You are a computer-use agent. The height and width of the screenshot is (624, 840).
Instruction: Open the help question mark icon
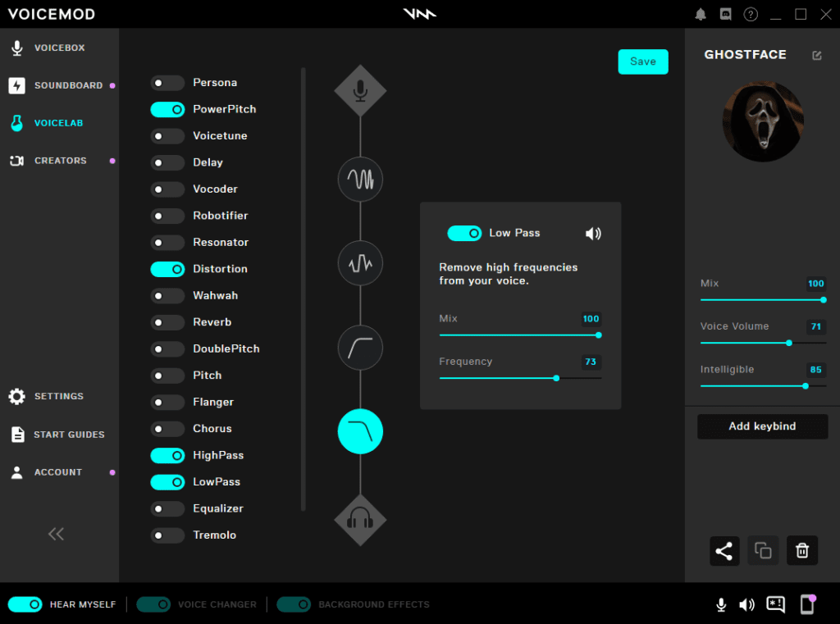pos(751,15)
